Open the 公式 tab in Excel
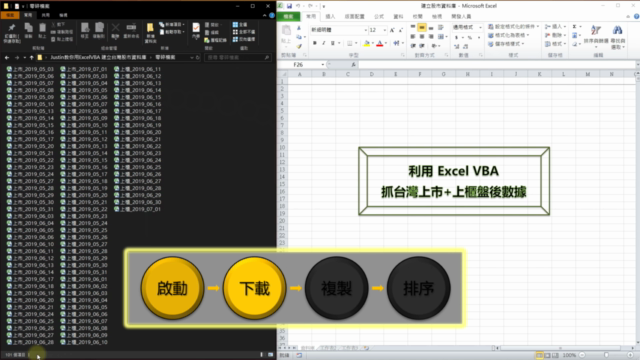Image resolution: width=640 pixels, height=360 pixels. point(379,16)
